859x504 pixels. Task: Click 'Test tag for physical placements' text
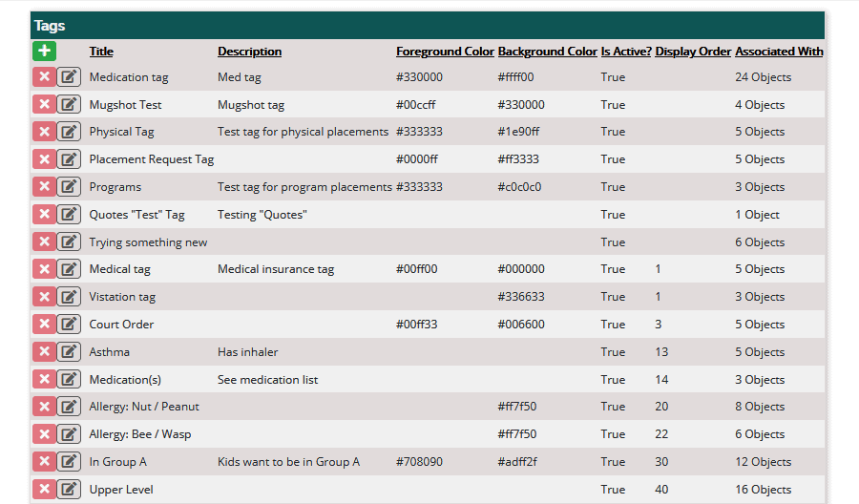click(303, 132)
